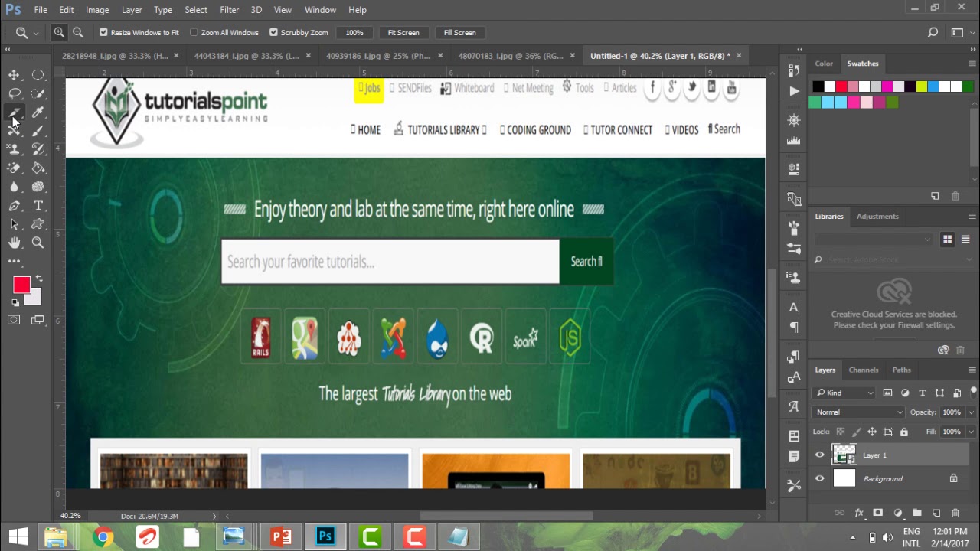Select the Paint Bucket tool

[38, 168]
